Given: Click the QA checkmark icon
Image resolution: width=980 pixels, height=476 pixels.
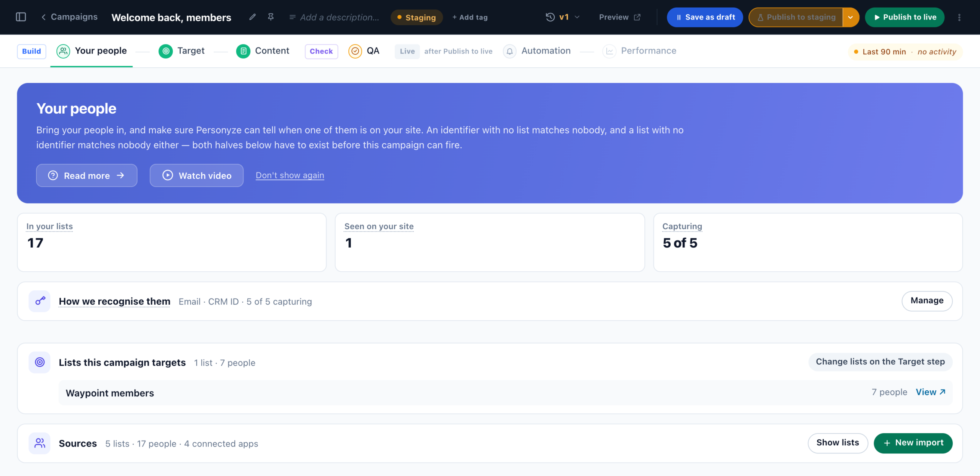Looking at the screenshot, I should coord(355,51).
